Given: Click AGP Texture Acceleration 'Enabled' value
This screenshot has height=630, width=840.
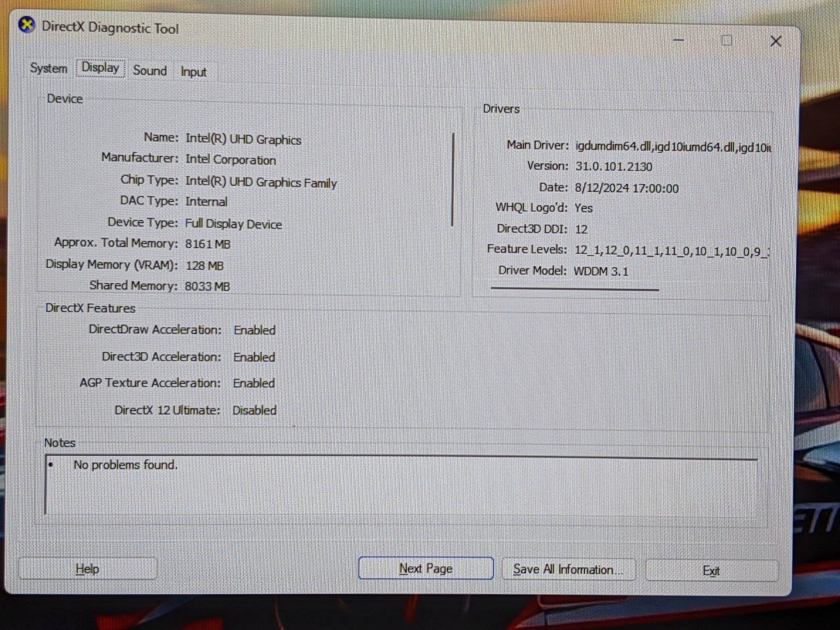Looking at the screenshot, I should click(x=254, y=383).
